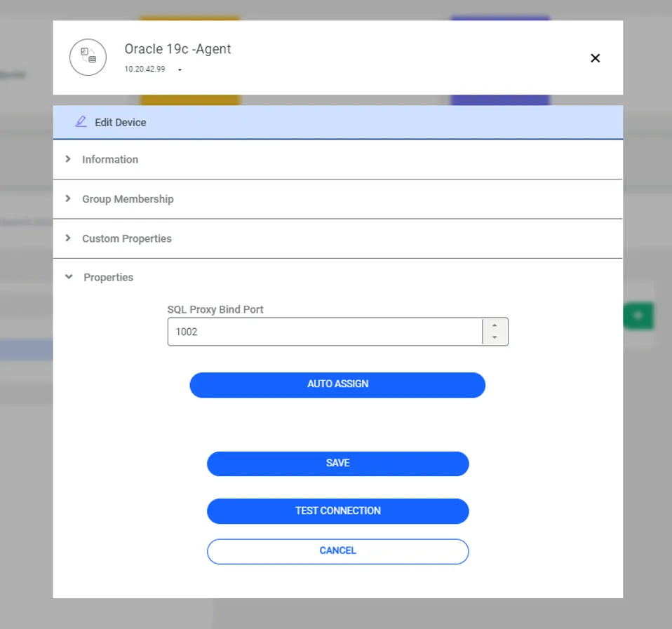Select the Properties section label

[109, 277]
